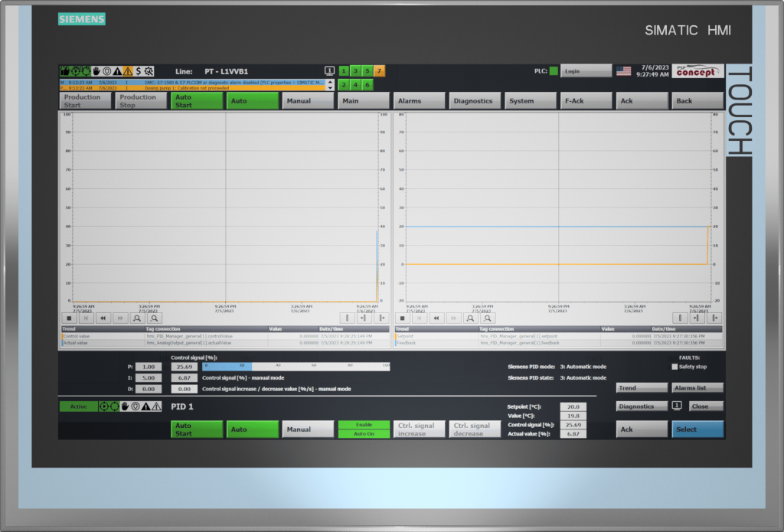This screenshot has width=784, height=532.
Task: Go Back using the top bar
Action: (x=697, y=101)
